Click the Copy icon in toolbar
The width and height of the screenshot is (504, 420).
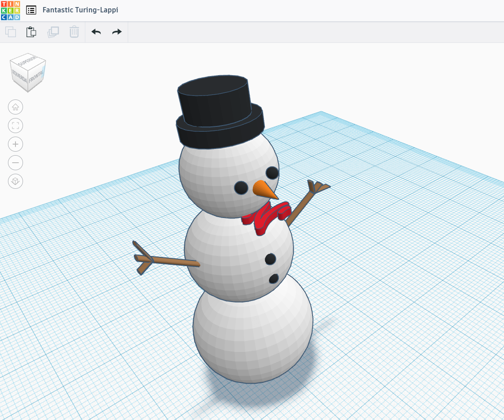pyautogui.click(x=11, y=32)
